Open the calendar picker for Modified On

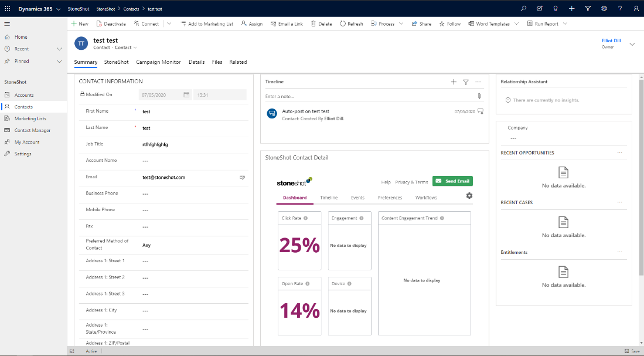point(186,95)
